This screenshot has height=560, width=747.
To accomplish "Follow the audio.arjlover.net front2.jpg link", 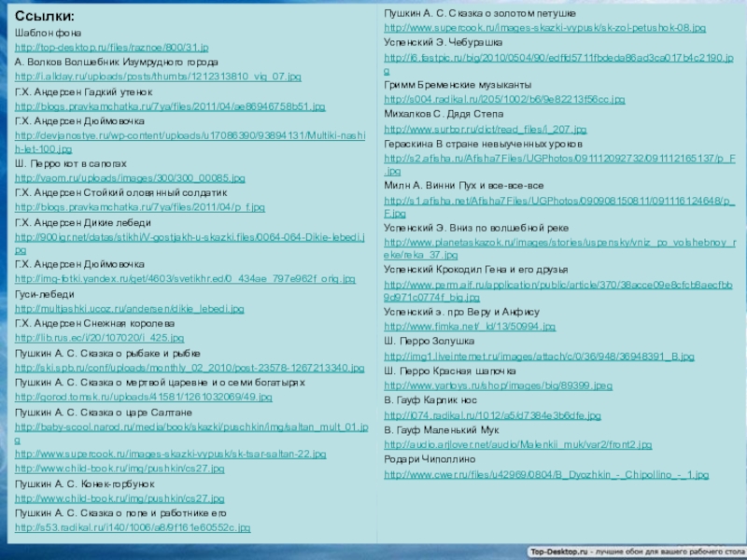I will pos(518,445).
